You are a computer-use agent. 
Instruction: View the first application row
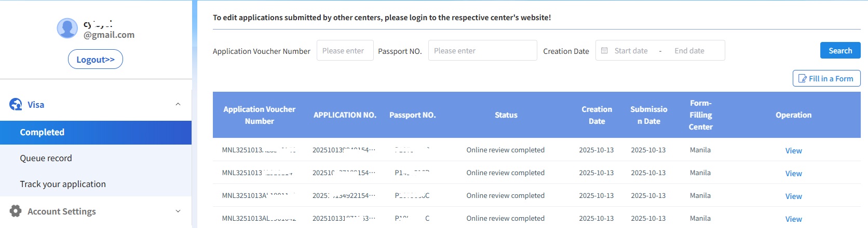pyautogui.click(x=793, y=151)
